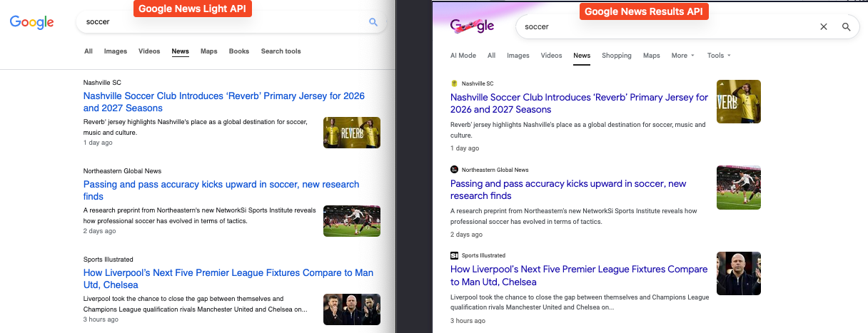Switch to the Videos tab in the Results API window
The height and width of the screenshot is (333, 868).
tap(552, 56)
